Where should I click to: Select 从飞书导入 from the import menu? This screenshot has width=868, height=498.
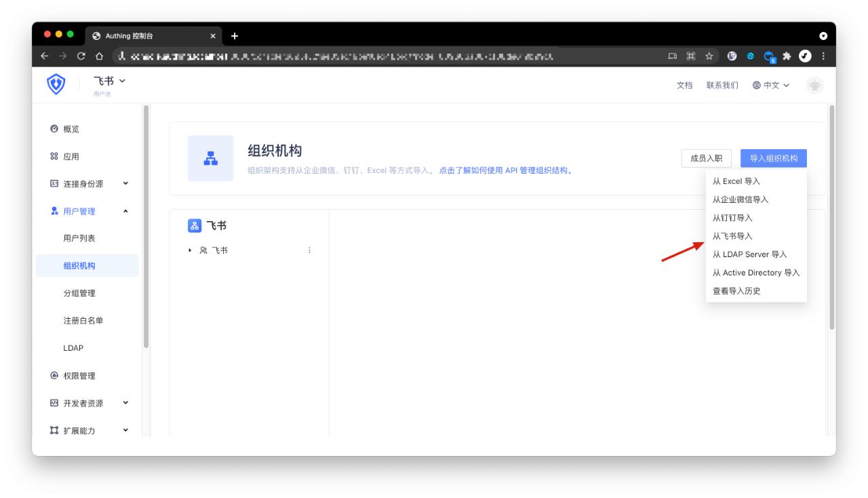point(732,236)
